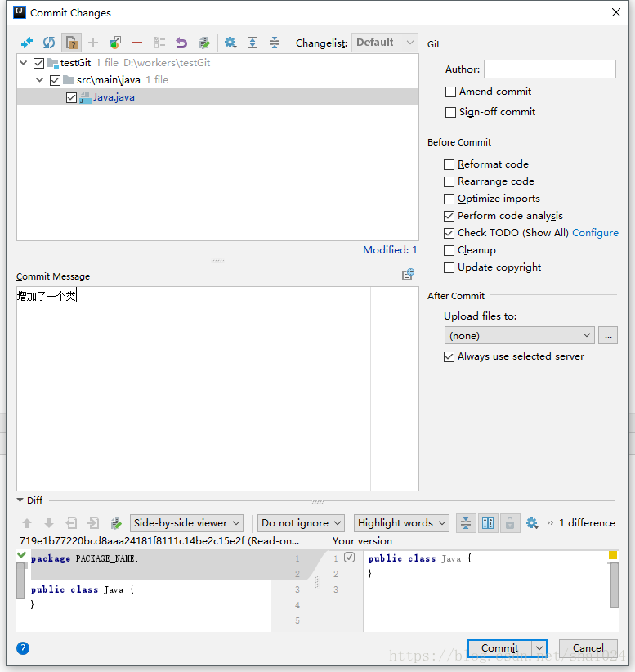Click the Cancel button
The height and width of the screenshot is (672, 635).
click(588, 648)
